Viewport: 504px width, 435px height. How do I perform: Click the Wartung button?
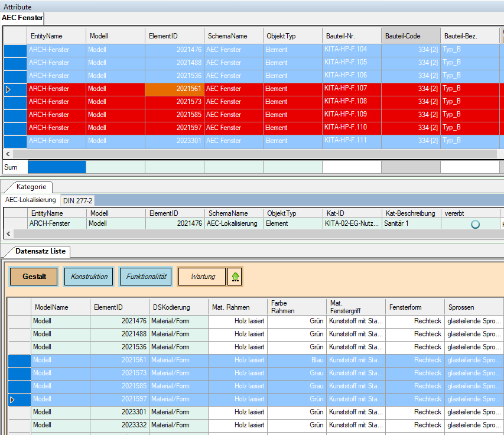click(x=202, y=277)
